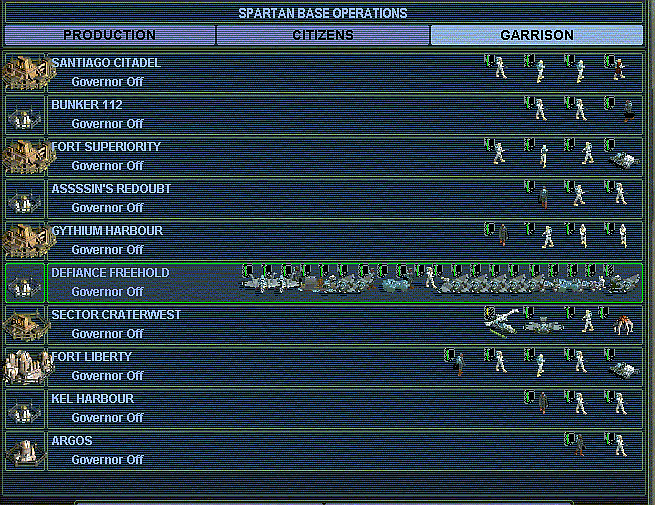
Task: Select the Garrison tab
Action: point(536,35)
